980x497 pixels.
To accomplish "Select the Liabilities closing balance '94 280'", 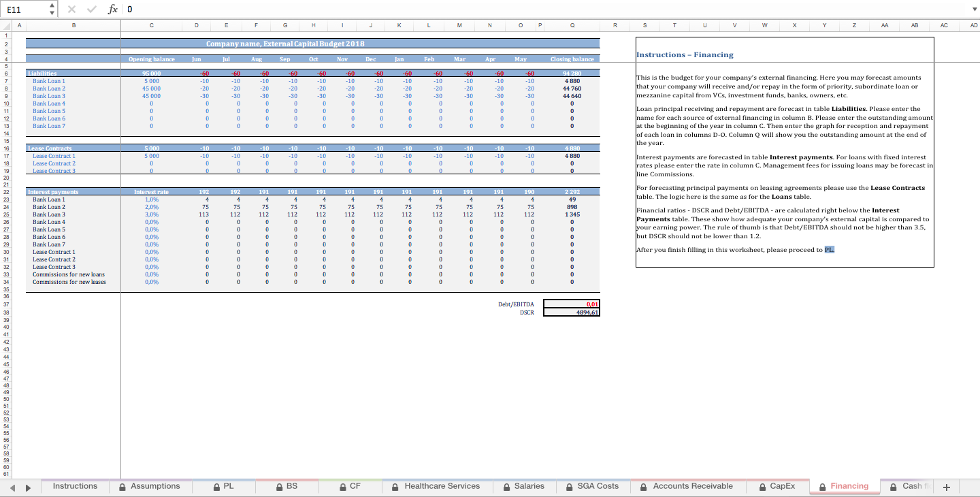I will (572, 74).
